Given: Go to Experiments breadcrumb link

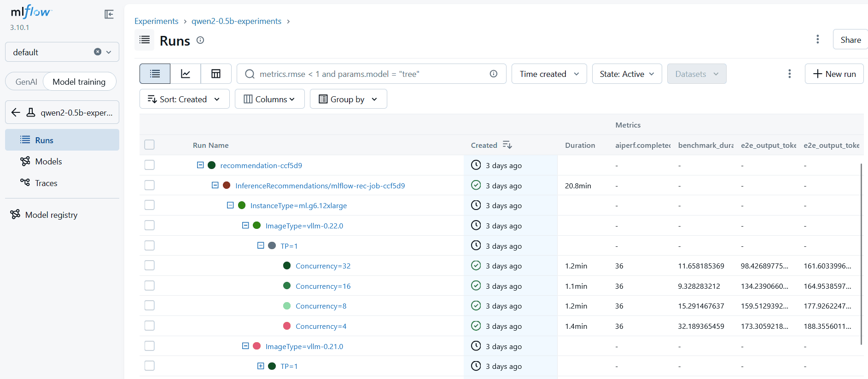Looking at the screenshot, I should pos(156,21).
